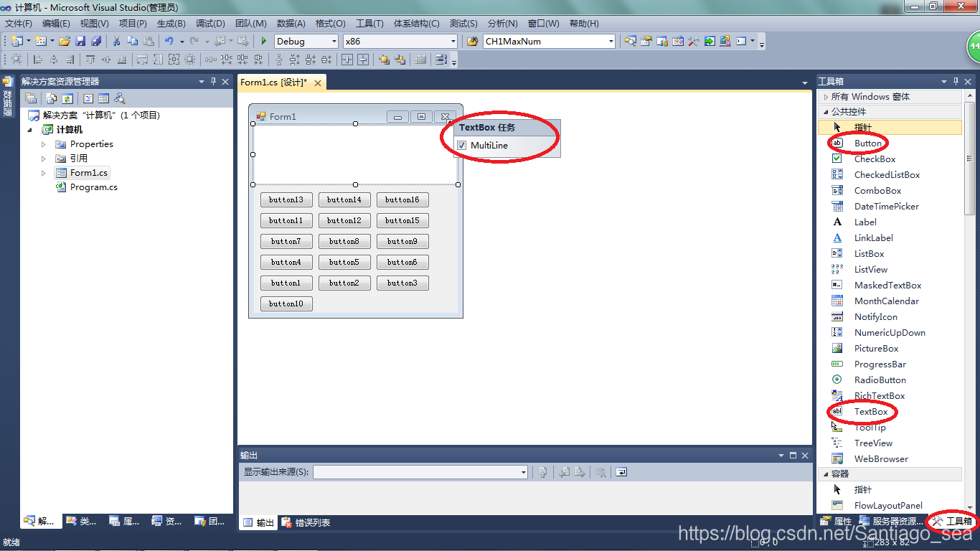The width and height of the screenshot is (980, 551).
Task: Toggle word wrap icon in the Output panel
Action: (621, 472)
